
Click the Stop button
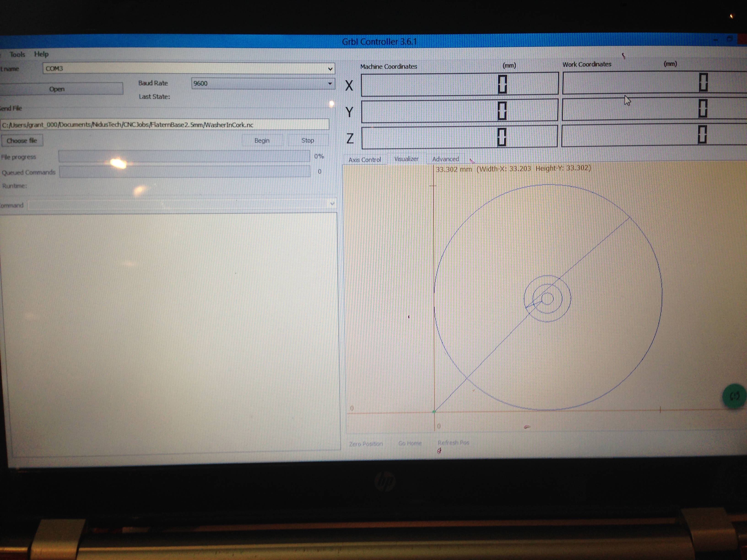coord(308,140)
